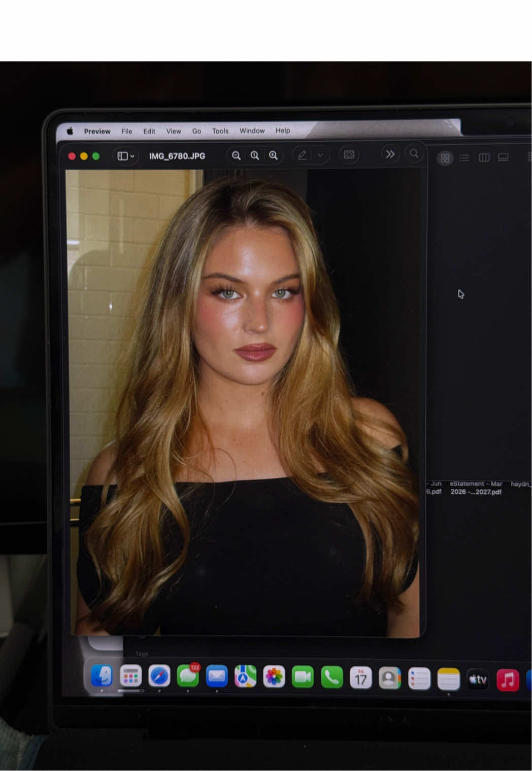Open the search field in Preview

[414, 153]
